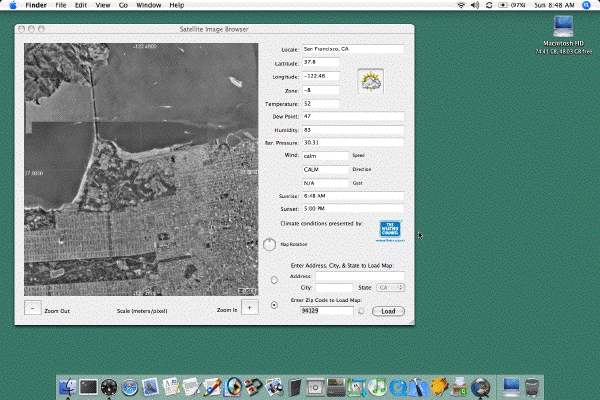Click the zip code input field
600x400 pixels.
point(326,310)
